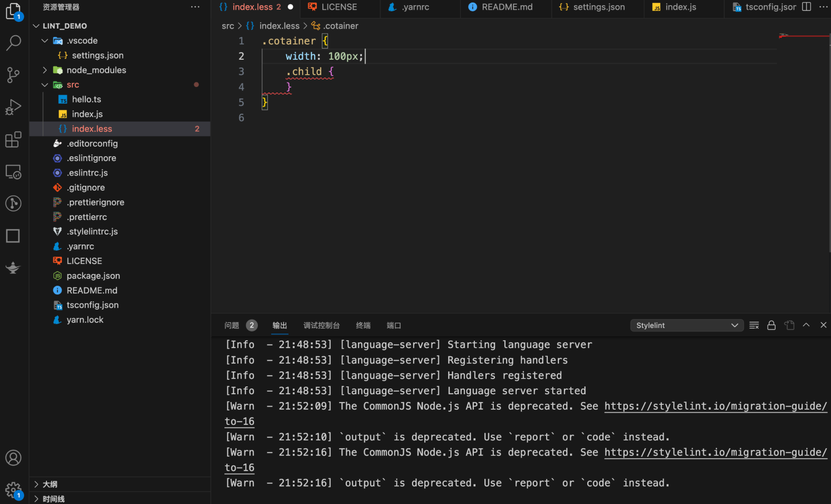
Task: Open the lamp-icon activity bar view
Action: click(x=13, y=267)
